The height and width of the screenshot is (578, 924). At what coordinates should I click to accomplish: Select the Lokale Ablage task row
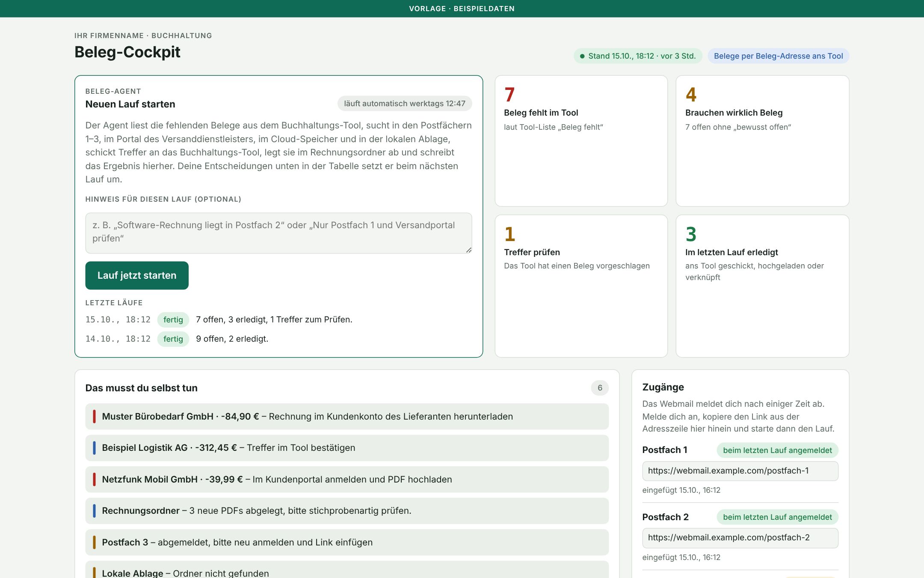click(x=347, y=570)
